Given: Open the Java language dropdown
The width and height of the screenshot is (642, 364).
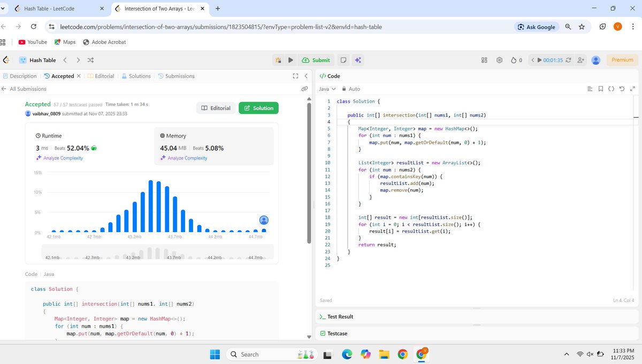Looking at the screenshot, I should point(327,89).
